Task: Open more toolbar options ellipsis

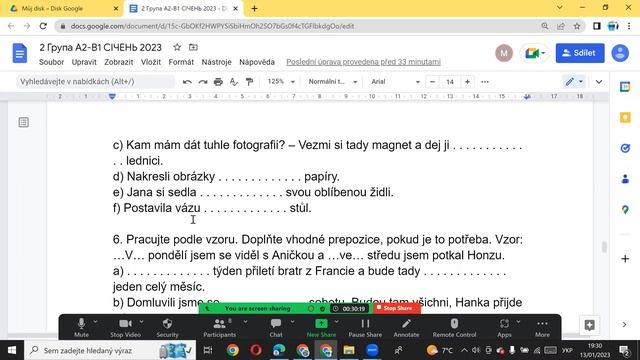Action: [485, 82]
